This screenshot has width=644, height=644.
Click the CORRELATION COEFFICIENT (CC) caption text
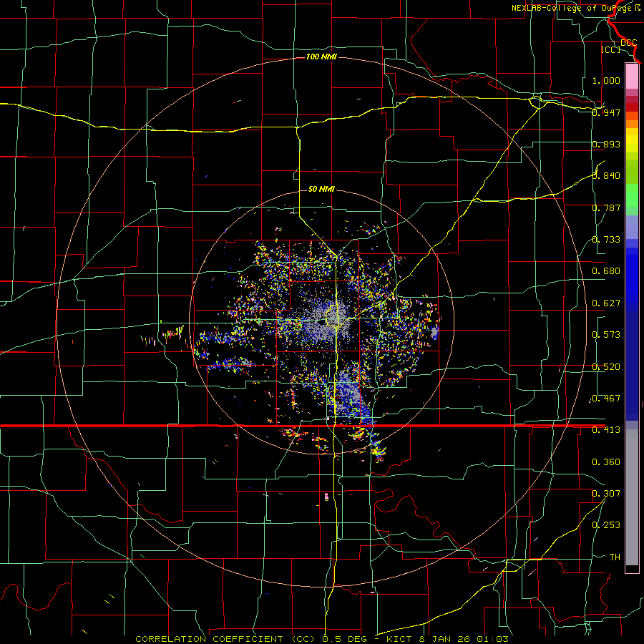225,639
